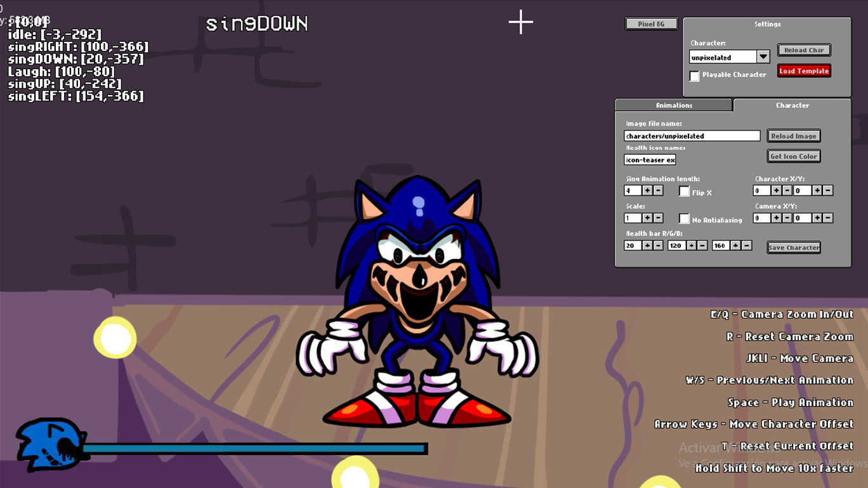868x488 pixels.
Task: Click the 'JKLI - Move Camera' hint
Action: pos(799,359)
